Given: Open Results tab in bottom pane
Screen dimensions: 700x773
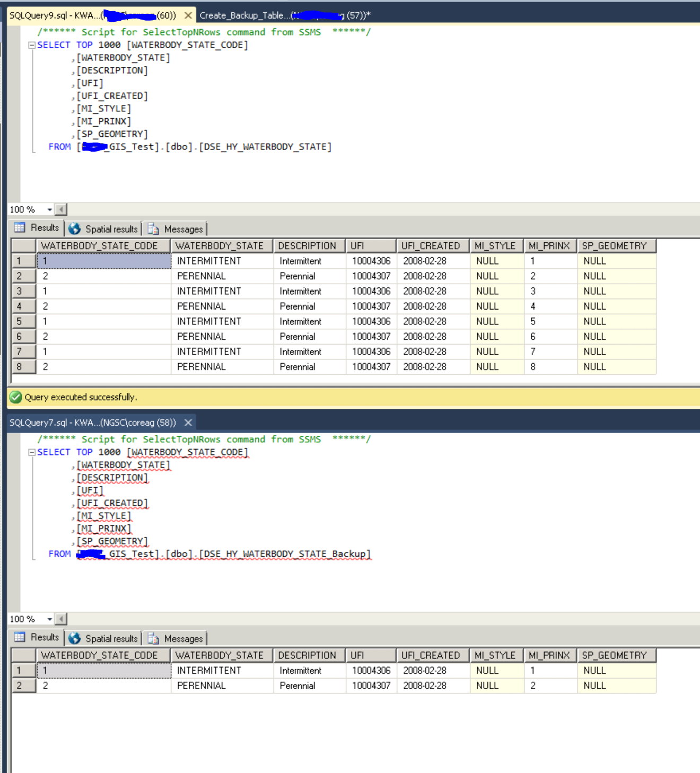Looking at the screenshot, I should tap(37, 637).
